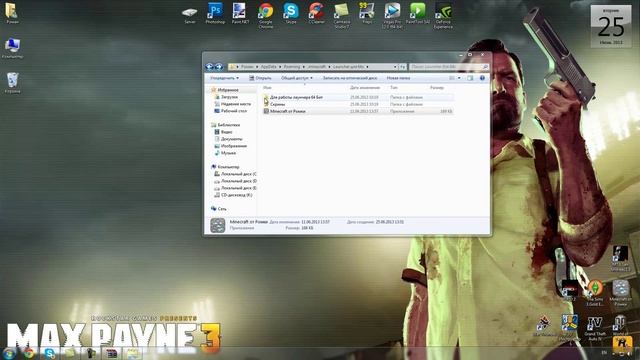Select the Компьютер desktop icon
640x360 pixels.
[x=12, y=48]
